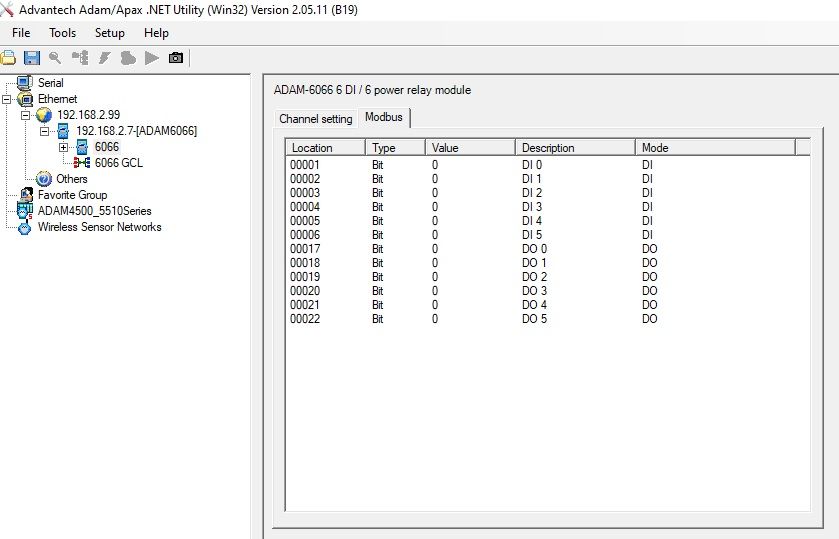Select the Favorite Group tree label
Image resolution: width=839 pixels, height=539 pixels.
click(x=72, y=195)
